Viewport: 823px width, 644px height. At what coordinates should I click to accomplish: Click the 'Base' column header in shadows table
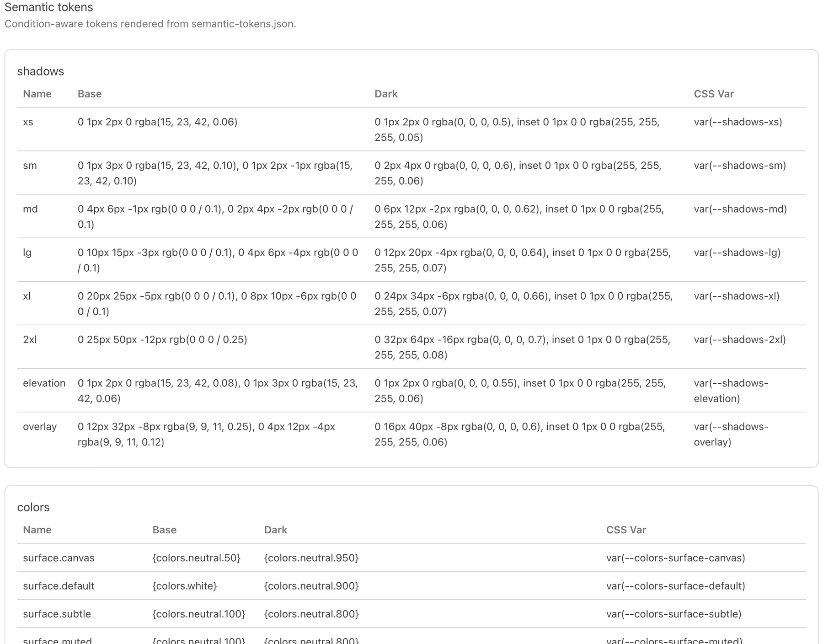tap(90, 94)
